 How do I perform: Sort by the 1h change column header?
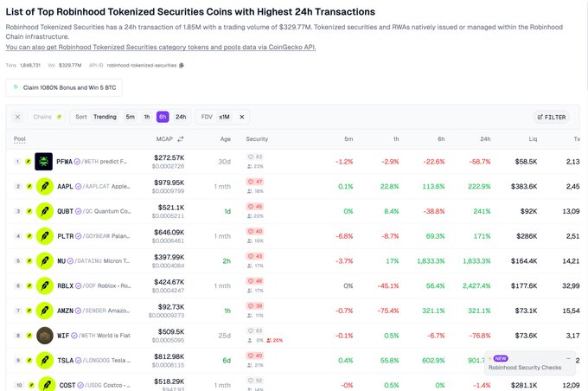[x=396, y=138]
